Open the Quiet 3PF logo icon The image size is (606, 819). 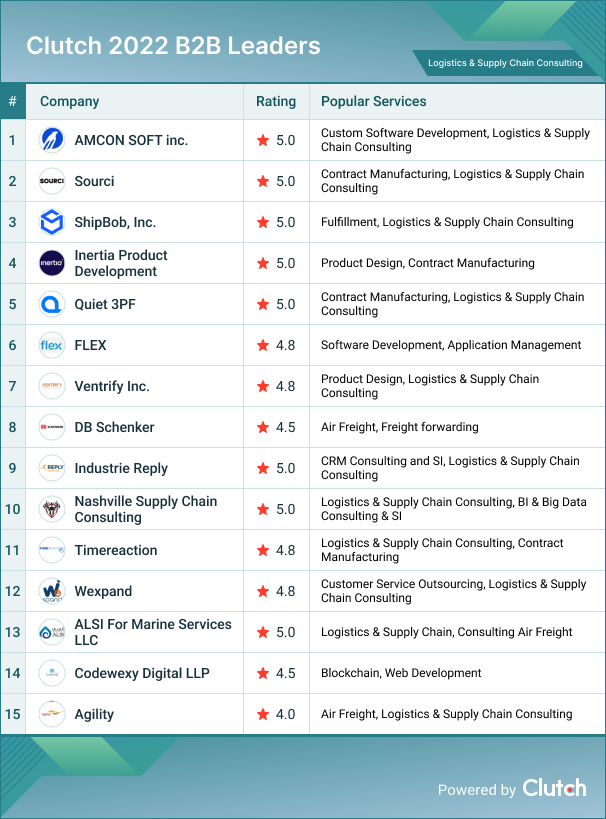pos(52,304)
